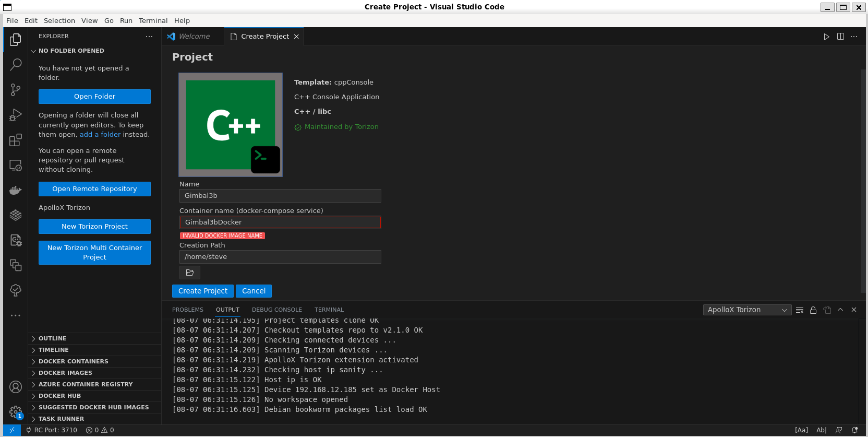Screen dimensions: 868x437
Task: Click the Container name input field
Action: tap(280, 222)
